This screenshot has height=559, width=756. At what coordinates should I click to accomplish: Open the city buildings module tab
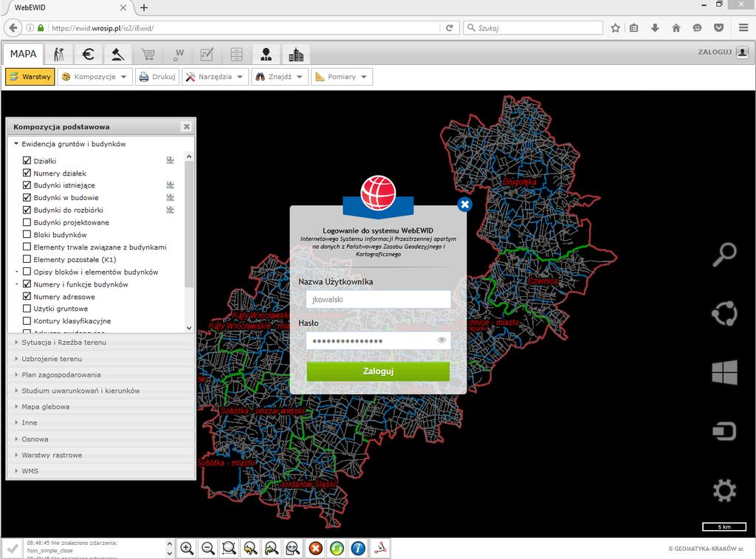point(295,54)
